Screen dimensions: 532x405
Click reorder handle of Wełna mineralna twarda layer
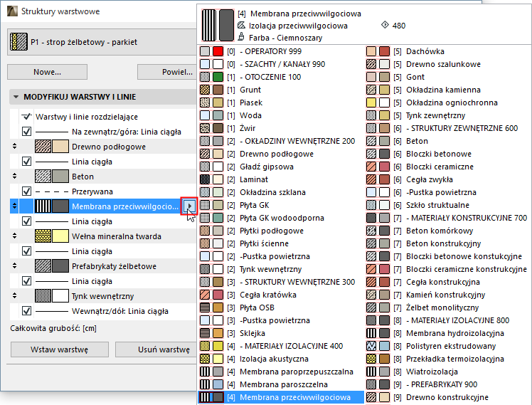[x=14, y=236]
